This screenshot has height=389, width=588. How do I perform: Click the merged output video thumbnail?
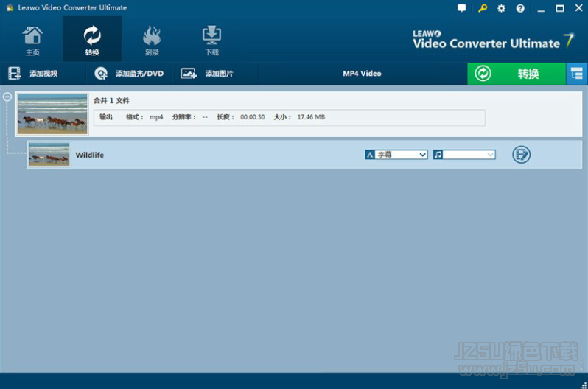(52, 114)
